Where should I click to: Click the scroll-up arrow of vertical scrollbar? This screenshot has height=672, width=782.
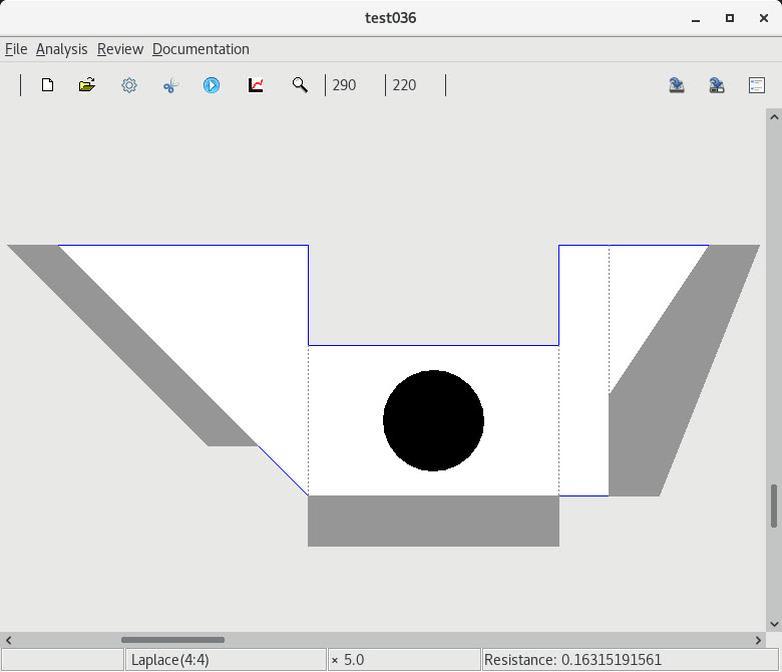[x=773, y=117]
